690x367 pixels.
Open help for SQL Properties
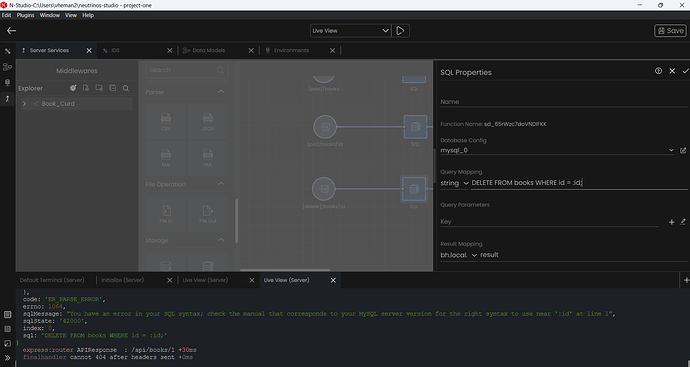[658, 71]
